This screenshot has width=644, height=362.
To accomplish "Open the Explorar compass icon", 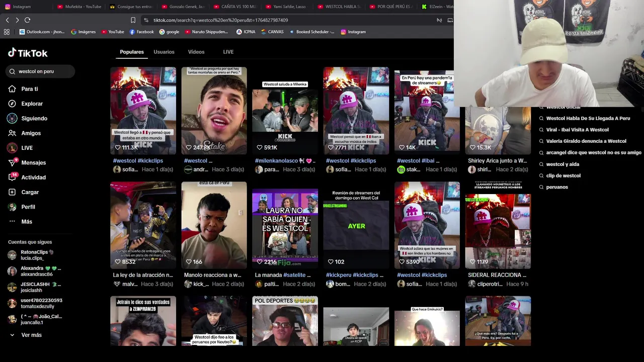I will (x=12, y=104).
